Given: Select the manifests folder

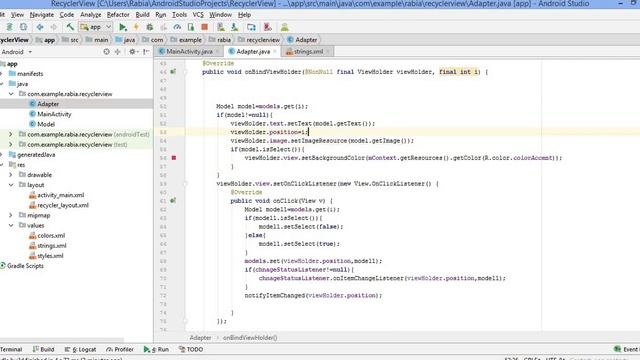Looking at the screenshot, I should coord(30,74).
